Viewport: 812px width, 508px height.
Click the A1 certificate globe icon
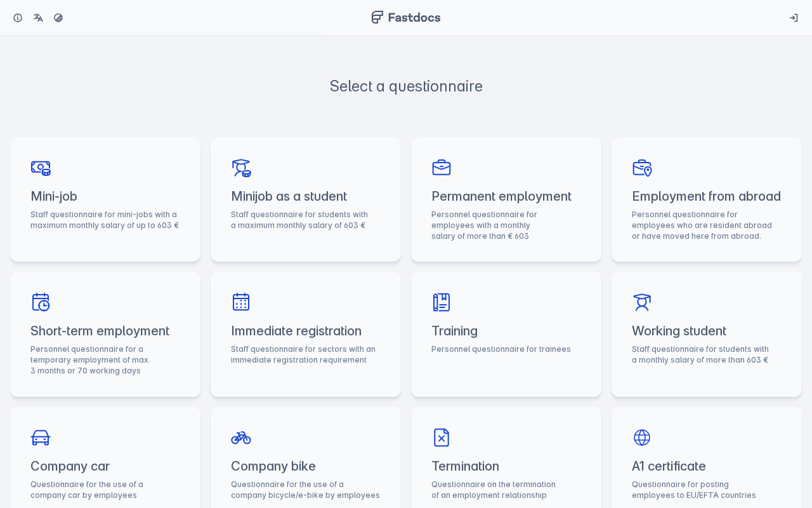(642, 438)
